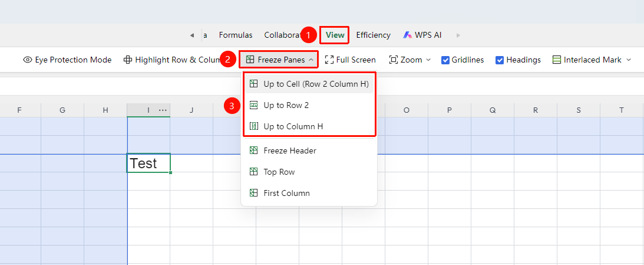The width and height of the screenshot is (644, 265).
Task: Select column I header
Action: click(148, 110)
